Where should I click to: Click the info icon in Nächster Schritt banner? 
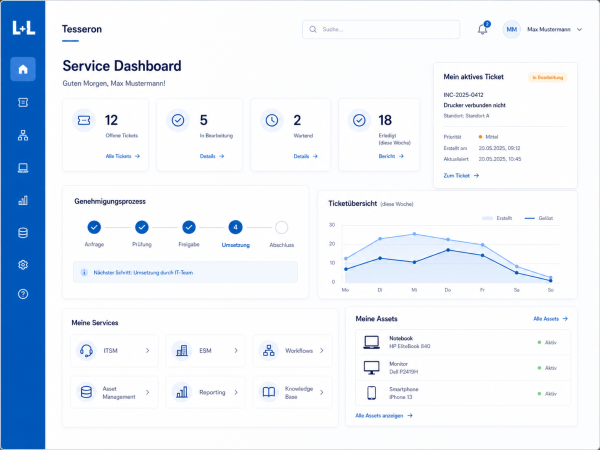click(84, 272)
